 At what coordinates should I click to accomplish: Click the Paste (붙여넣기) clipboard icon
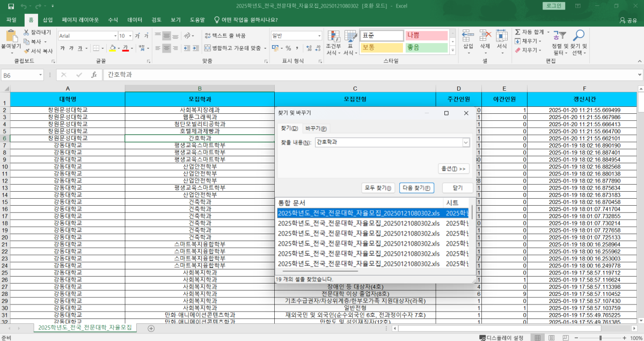coord(11,36)
